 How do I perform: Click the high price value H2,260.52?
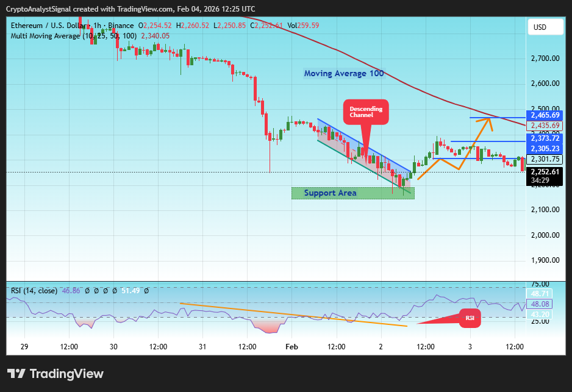(x=193, y=26)
